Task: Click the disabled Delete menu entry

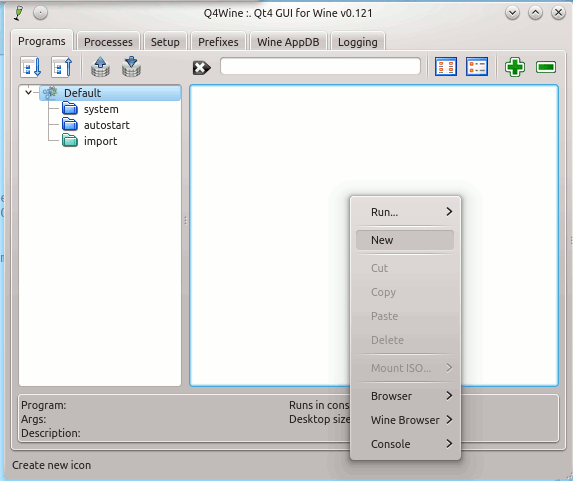Action: point(405,340)
